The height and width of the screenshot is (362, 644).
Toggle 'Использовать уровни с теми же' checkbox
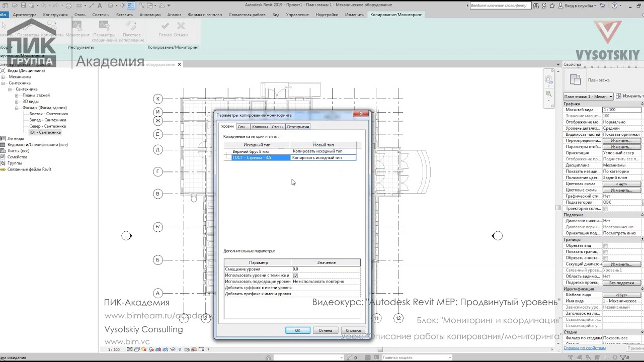click(x=295, y=276)
